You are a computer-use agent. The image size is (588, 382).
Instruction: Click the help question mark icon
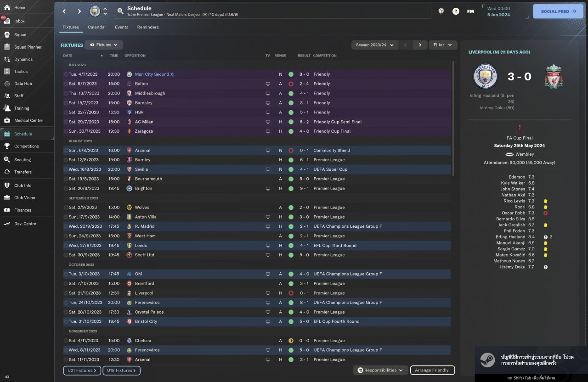456,11
